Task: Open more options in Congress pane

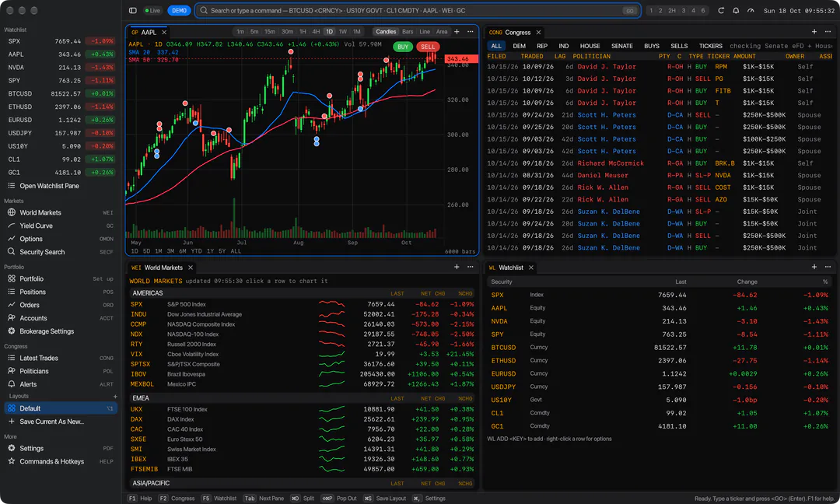Action: (x=828, y=32)
